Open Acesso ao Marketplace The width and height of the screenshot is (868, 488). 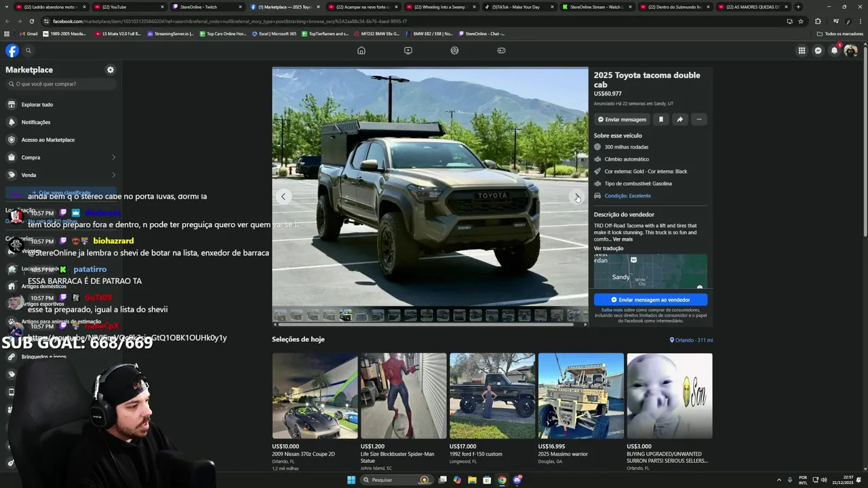[x=61, y=140]
